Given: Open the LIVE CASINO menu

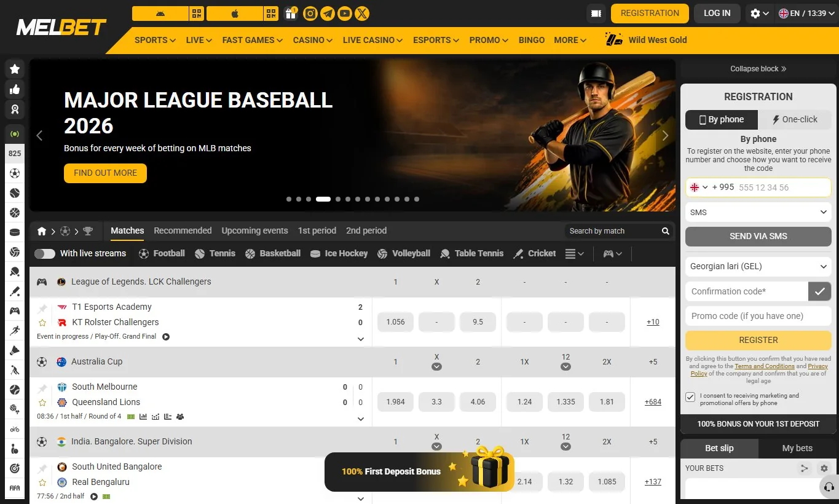Looking at the screenshot, I should 372,40.
